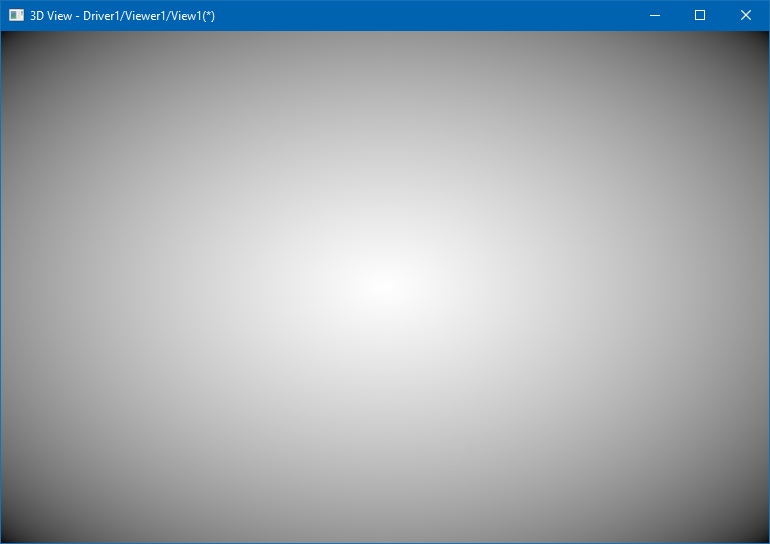Image resolution: width=770 pixels, height=544 pixels.
Task: Click the light gray area right of the bright center
Action: click(x=570, y=287)
